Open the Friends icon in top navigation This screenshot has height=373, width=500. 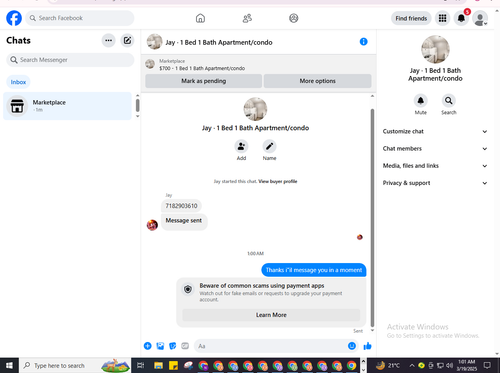(247, 18)
